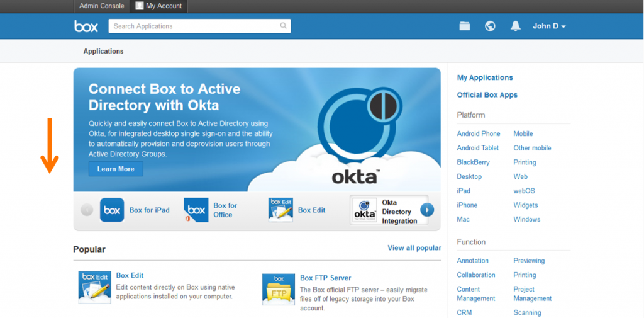Image resolution: width=644 pixels, height=318 pixels.
Task: Filter by Android Phone platform
Action: [x=479, y=133]
